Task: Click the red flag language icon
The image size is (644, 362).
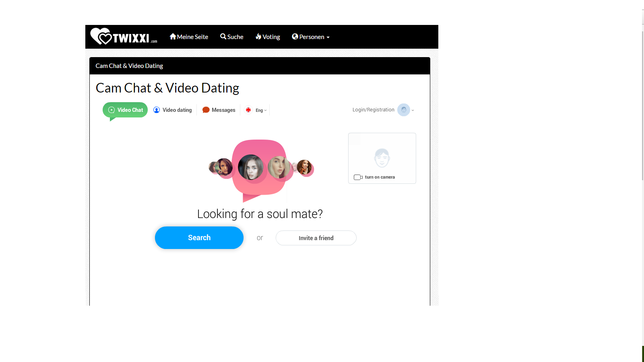Action: (248, 110)
